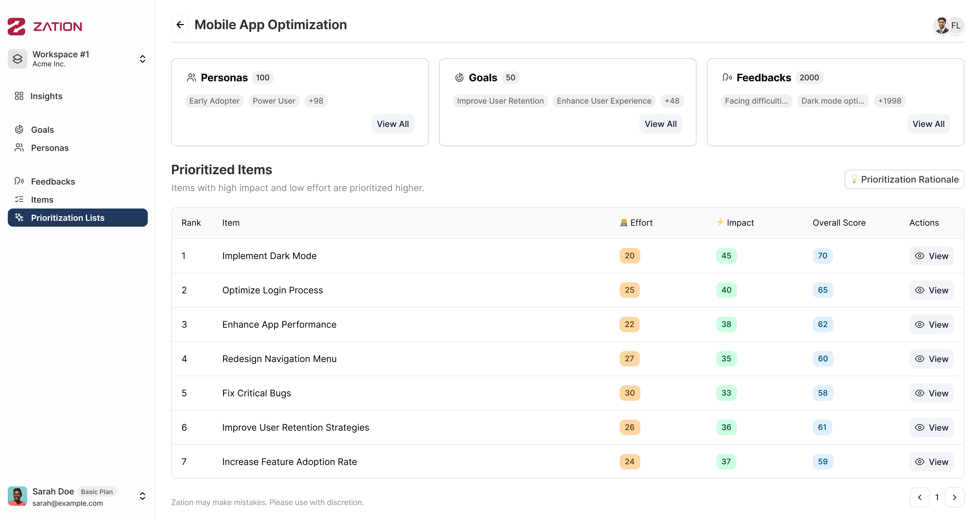This screenshot has height=520, width=980.
Task: Click the Feedbacks ear icon in sidebar
Action: tap(19, 181)
